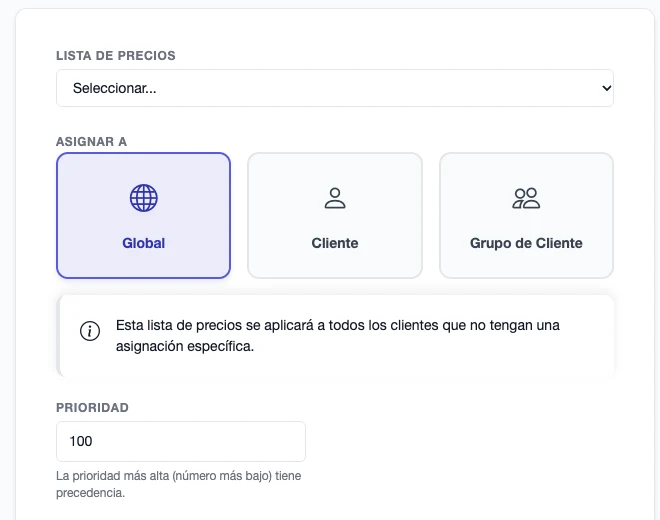Click the info circle icon
The height and width of the screenshot is (520, 660).
tap(90, 331)
